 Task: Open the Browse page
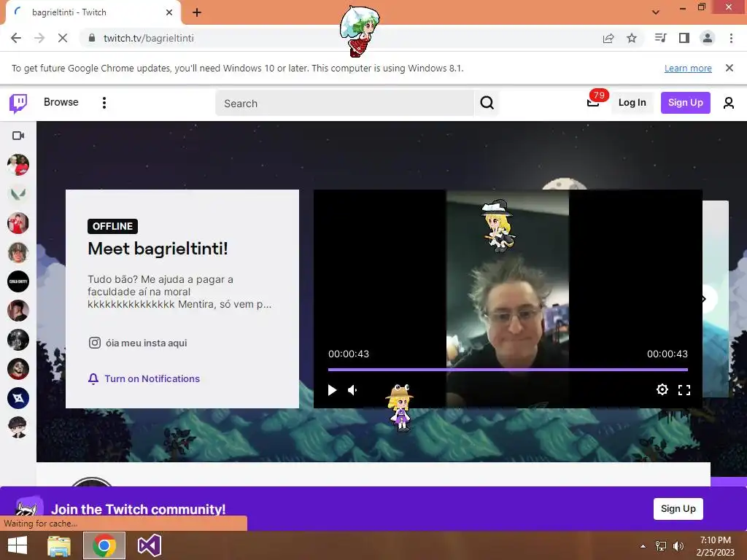pyautogui.click(x=61, y=102)
